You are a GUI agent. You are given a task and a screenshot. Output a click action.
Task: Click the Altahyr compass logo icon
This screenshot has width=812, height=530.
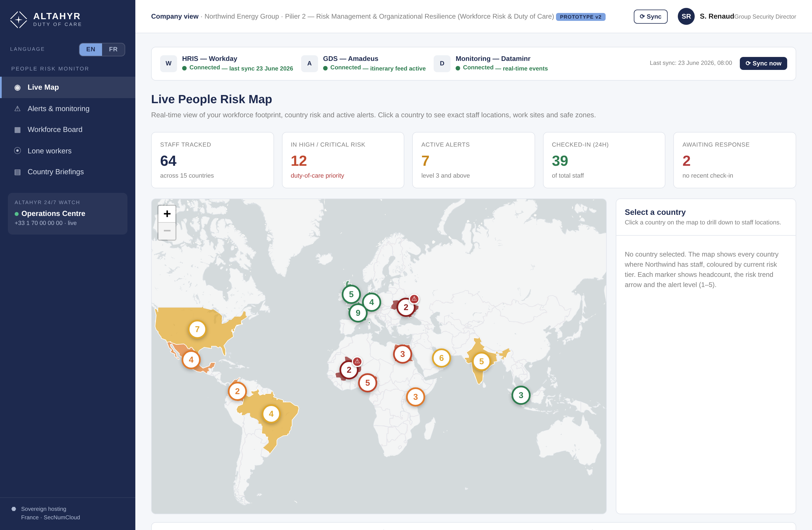(x=18, y=19)
